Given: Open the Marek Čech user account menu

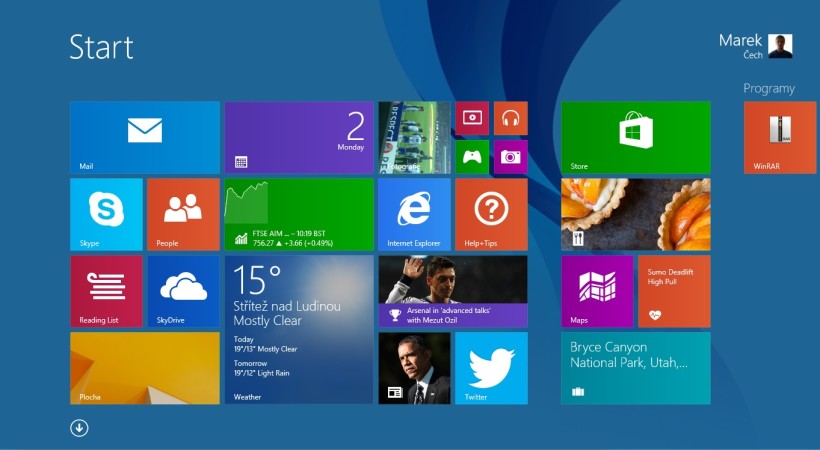Looking at the screenshot, I should coord(755,46).
